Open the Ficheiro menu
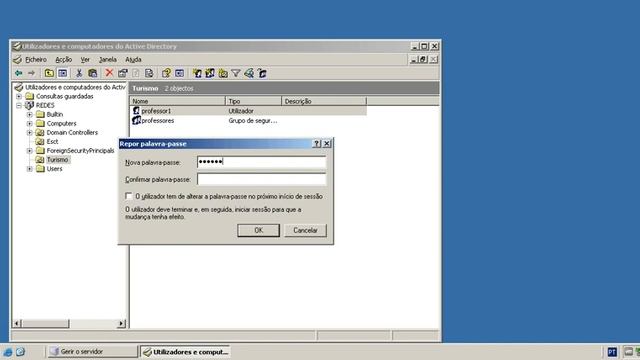640x360 pixels. pos(36,60)
